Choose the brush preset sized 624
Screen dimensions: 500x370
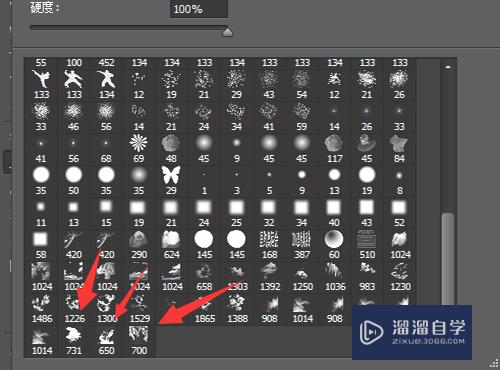(171, 239)
